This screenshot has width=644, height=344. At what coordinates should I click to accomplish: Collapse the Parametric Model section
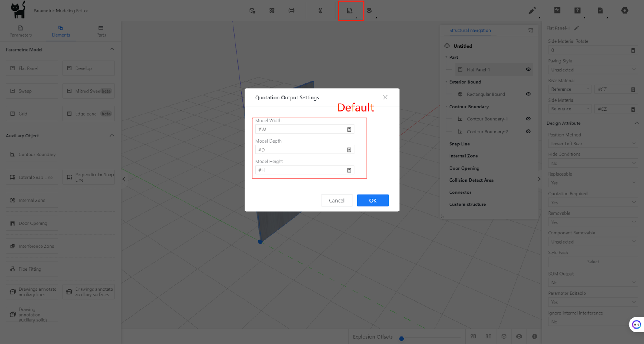(112, 50)
